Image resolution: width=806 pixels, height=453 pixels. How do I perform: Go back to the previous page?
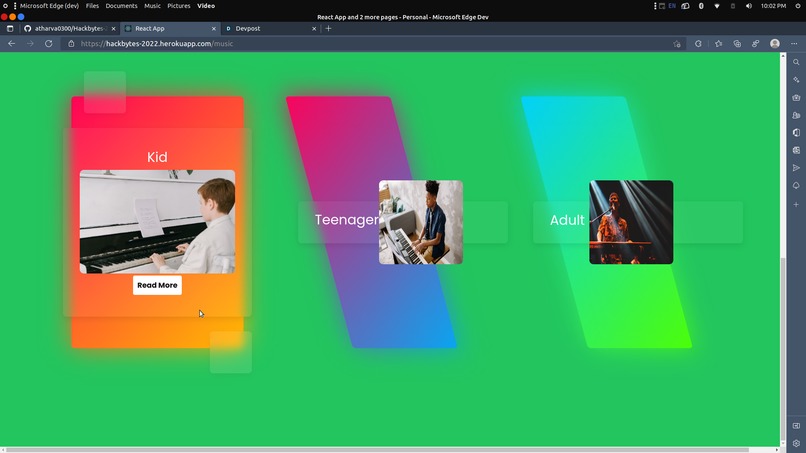(x=11, y=44)
